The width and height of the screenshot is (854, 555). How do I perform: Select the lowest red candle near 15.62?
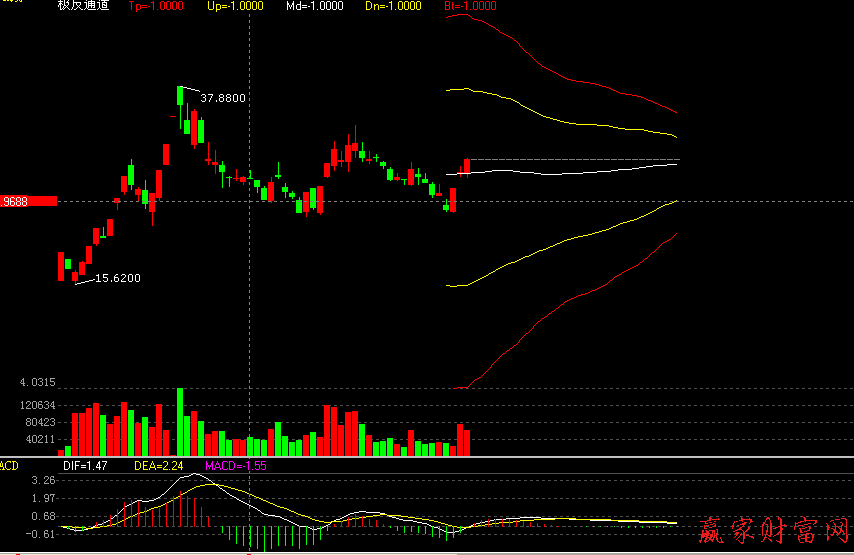(x=61, y=265)
